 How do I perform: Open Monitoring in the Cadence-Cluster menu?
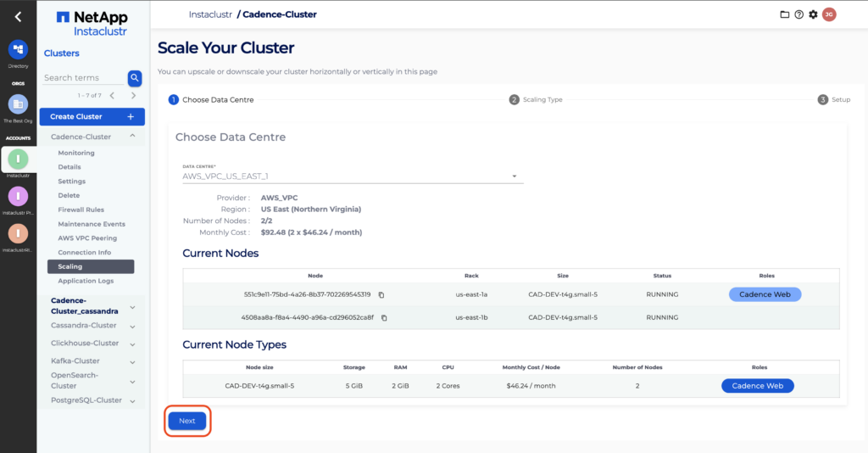tap(76, 153)
